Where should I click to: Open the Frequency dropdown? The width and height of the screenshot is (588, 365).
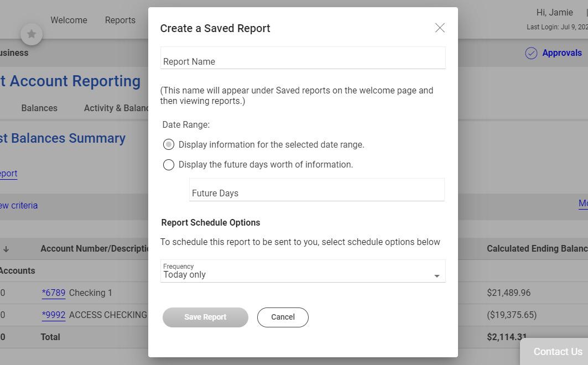[299, 272]
